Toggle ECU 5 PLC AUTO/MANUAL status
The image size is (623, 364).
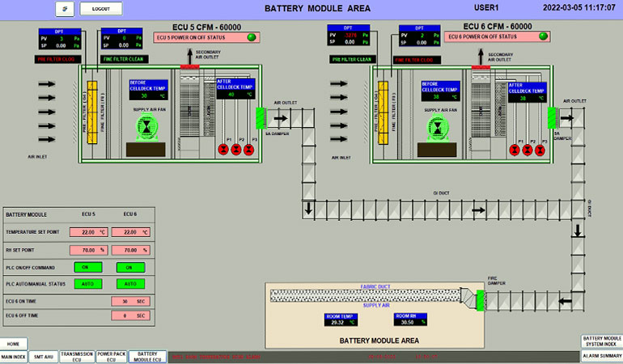pyautogui.click(x=88, y=284)
